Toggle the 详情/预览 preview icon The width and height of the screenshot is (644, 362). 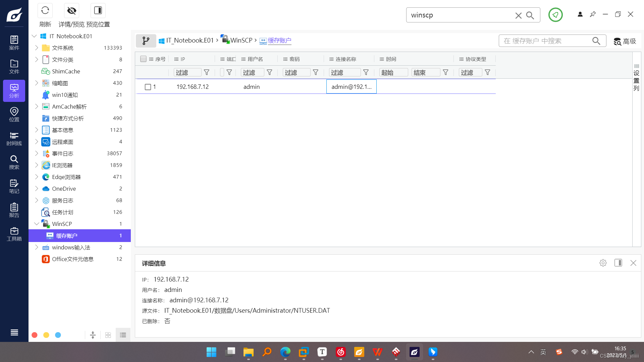[71, 10]
